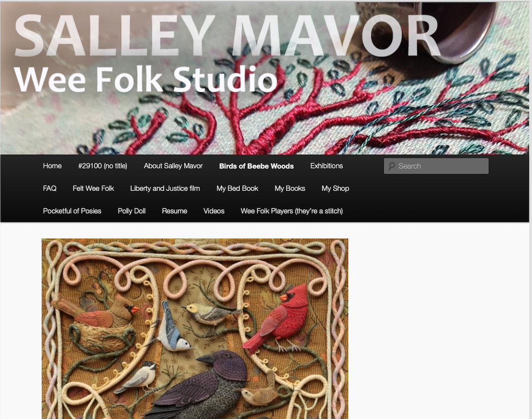Go to About Salley Mavor page
532x419 pixels.
173,166
